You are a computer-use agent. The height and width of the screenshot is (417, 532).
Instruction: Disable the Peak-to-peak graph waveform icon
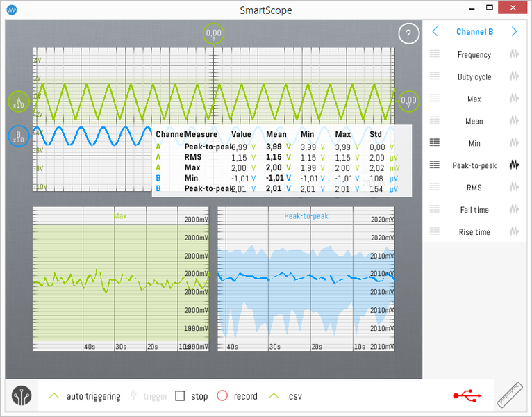tap(514, 165)
